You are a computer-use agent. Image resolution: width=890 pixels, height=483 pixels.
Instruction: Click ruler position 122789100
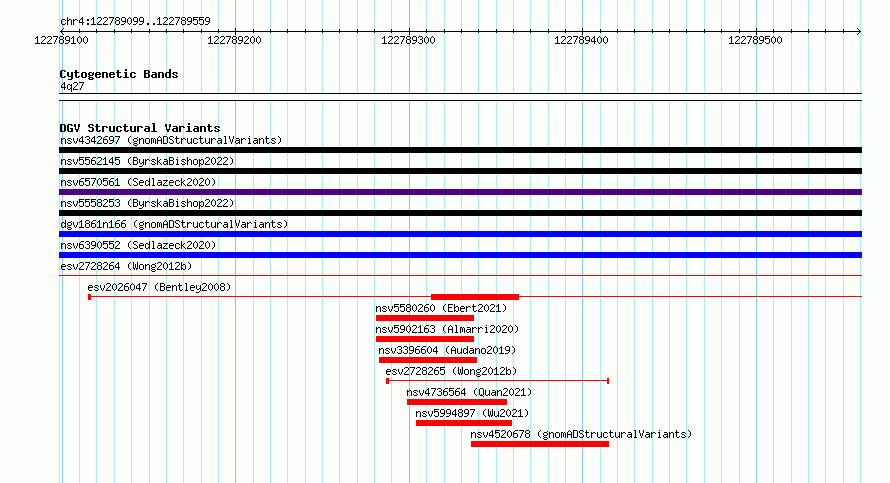tap(61, 40)
